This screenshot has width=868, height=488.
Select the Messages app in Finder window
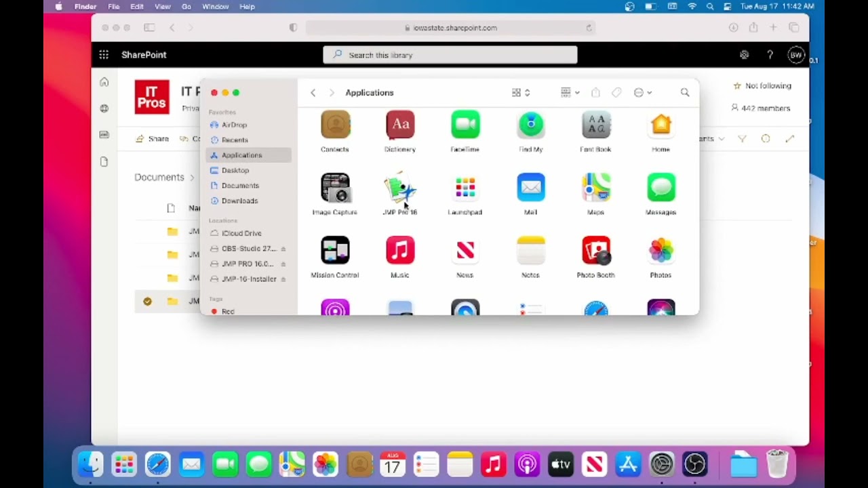click(661, 188)
